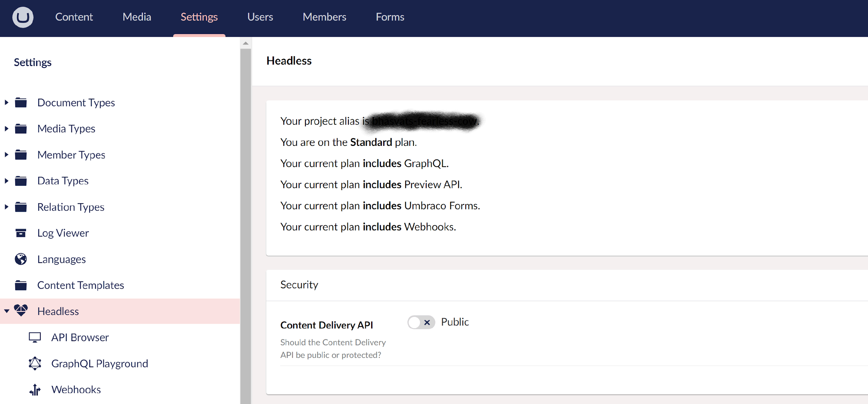Click the Log Viewer archive box icon

coord(21,233)
